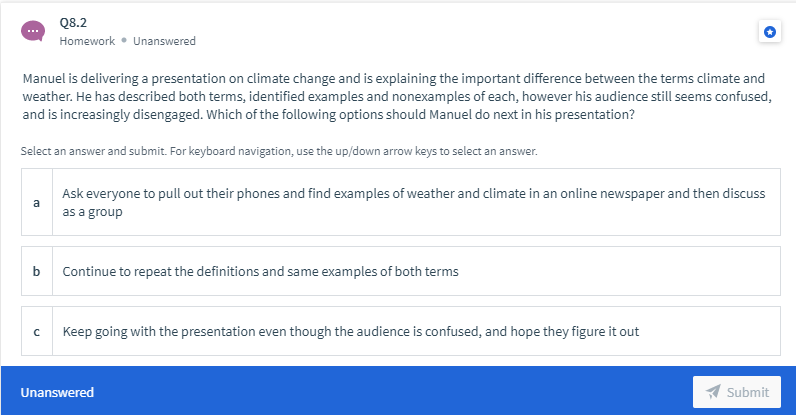The height and width of the screenshot is (415, 796).
Task: Click the purple speech bubble question icon
Action: click(x=32, y=31)
